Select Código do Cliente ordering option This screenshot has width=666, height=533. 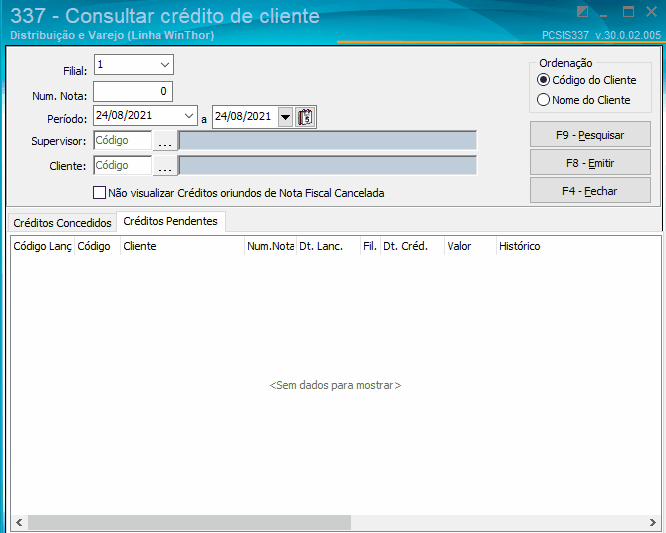(x=587, y=80)
